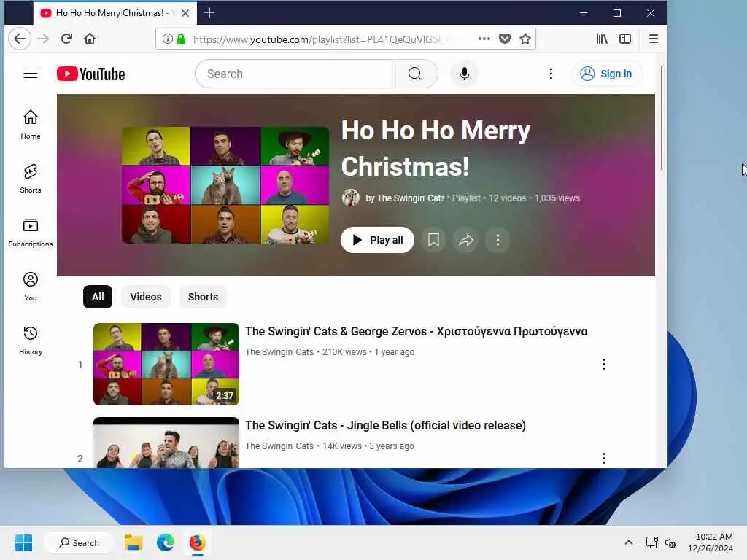Click the channel avatar in playlist header
The height and width of the screenshot is (560, 747).
[x=351, y=198]
